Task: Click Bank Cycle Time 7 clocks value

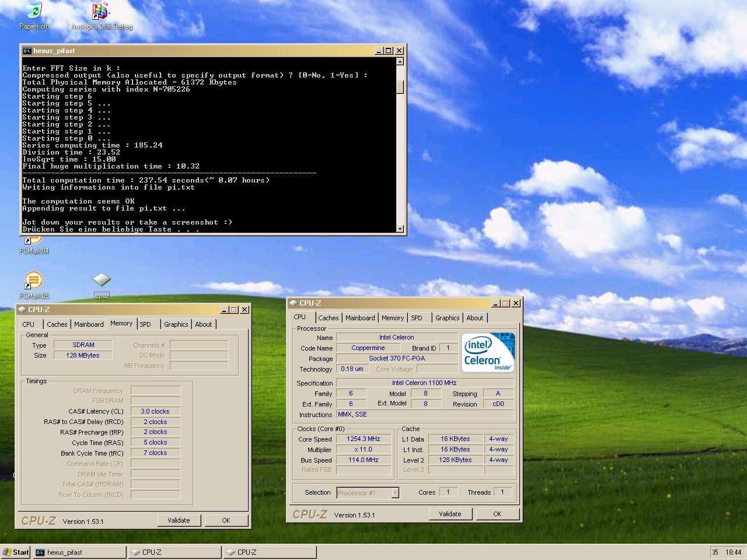Action: point(155,453)
